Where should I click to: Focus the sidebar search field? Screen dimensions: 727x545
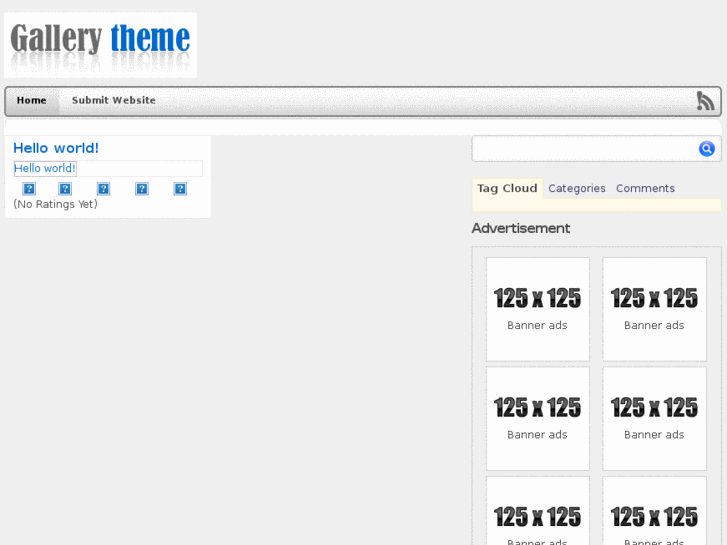click(x=585, y=148)
